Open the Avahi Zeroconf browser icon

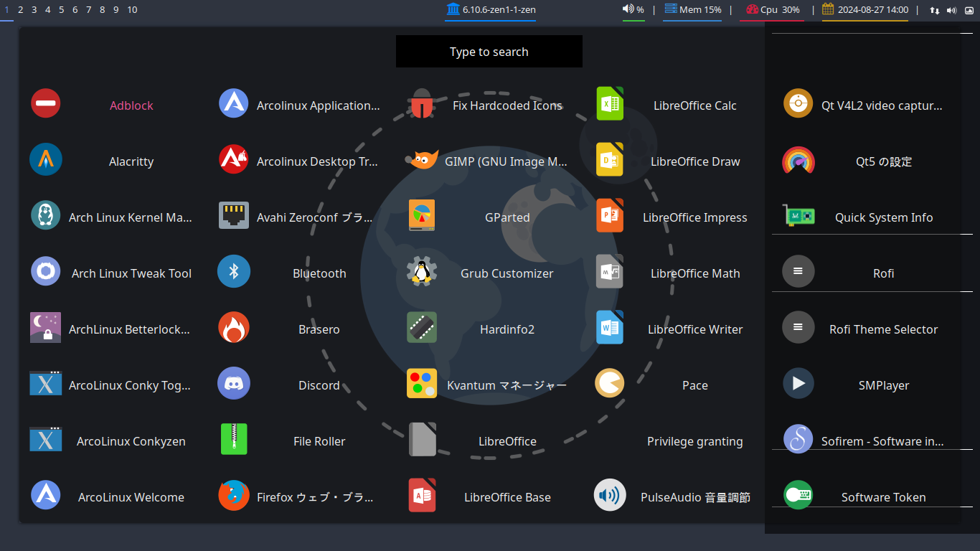234,215
